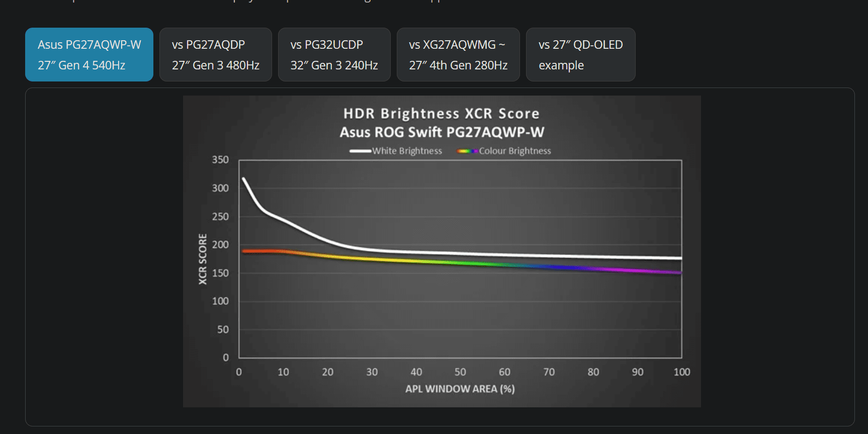
Task: Open the vs PG32UCDP 32″ Gen 3 240Hz tab
Action: [x=334, y=54]
